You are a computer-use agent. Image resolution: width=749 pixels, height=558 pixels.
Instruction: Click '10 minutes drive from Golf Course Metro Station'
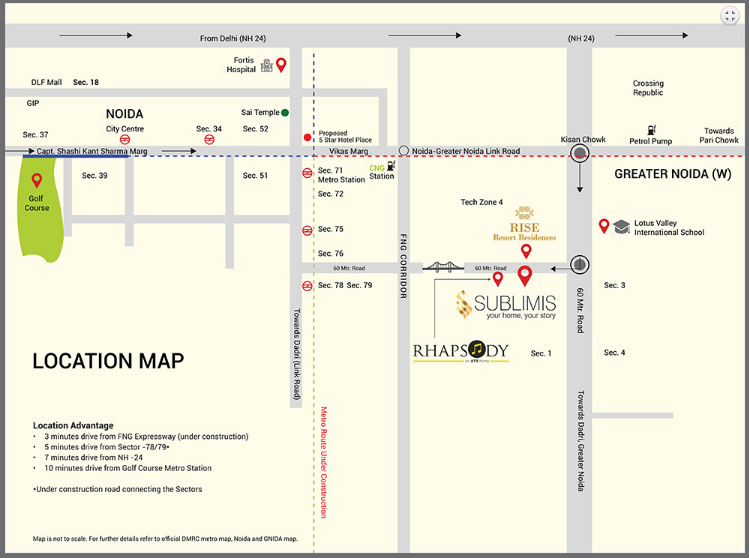click(x=128, y=468)
